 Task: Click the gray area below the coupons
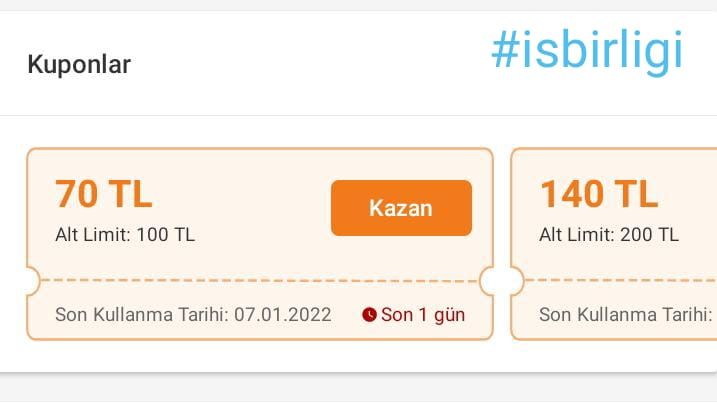(358, 390)
